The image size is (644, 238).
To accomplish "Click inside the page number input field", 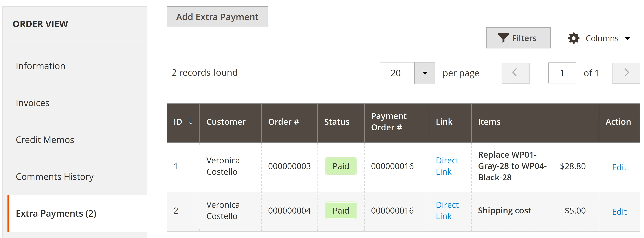I will (562, 73).
